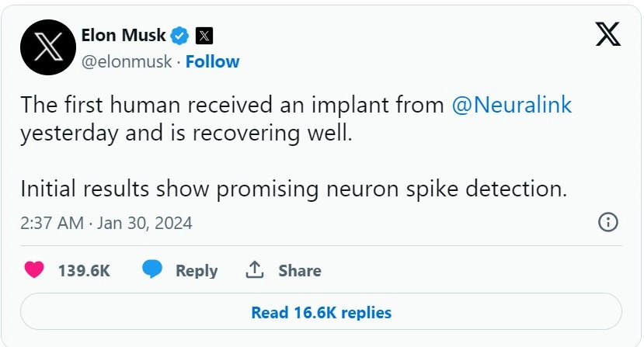Image resolution: width=644 pixels, height=347 pixels.
Task: Open the @elonmusk handle link
Action: click(127, 62)
